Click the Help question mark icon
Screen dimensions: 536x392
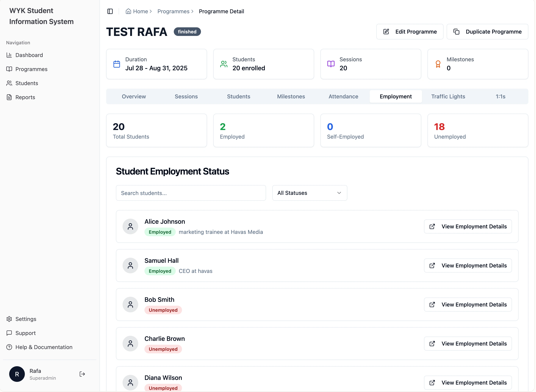(9, 347)
